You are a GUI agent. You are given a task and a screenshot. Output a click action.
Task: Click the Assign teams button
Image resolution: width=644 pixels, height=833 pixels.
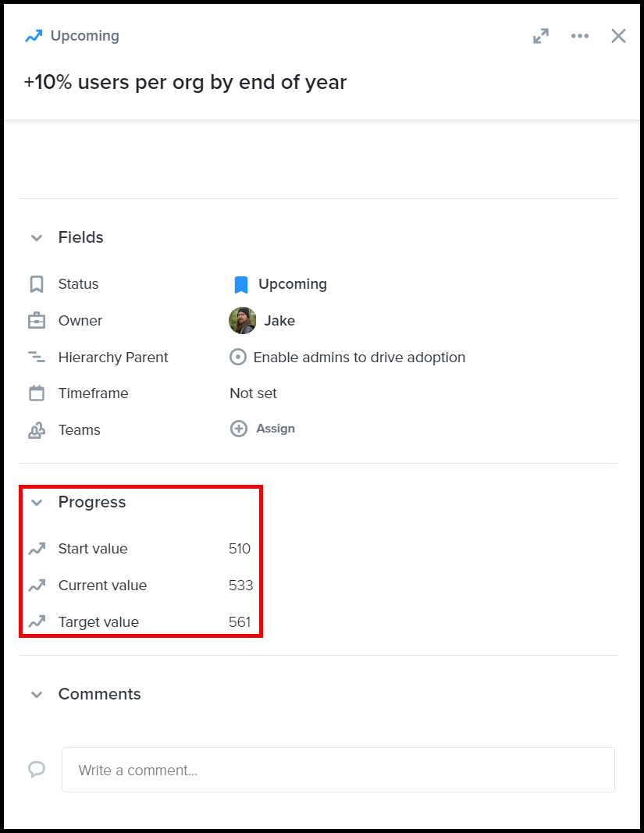[x=262, y=429]
